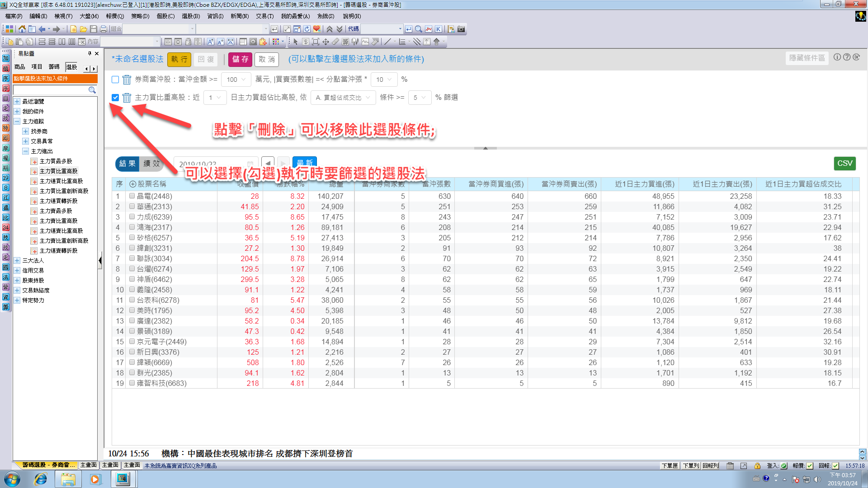
Task: Check the box for 鴻海(2317) row
Action: coord(132,227)
